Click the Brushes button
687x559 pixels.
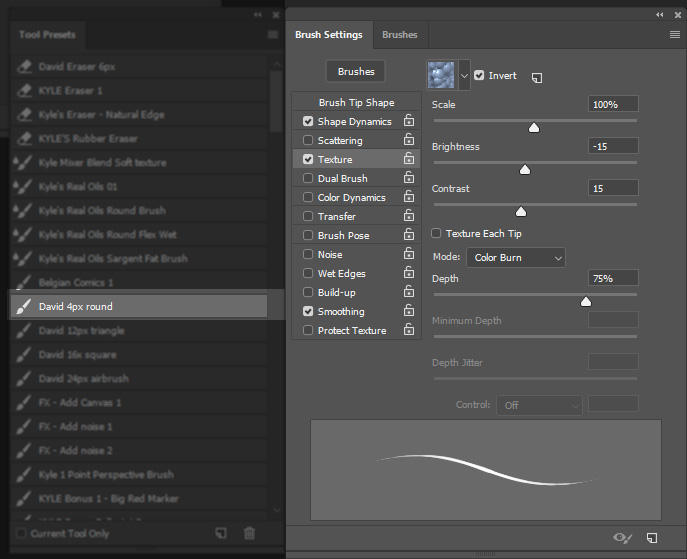(355, 72)
